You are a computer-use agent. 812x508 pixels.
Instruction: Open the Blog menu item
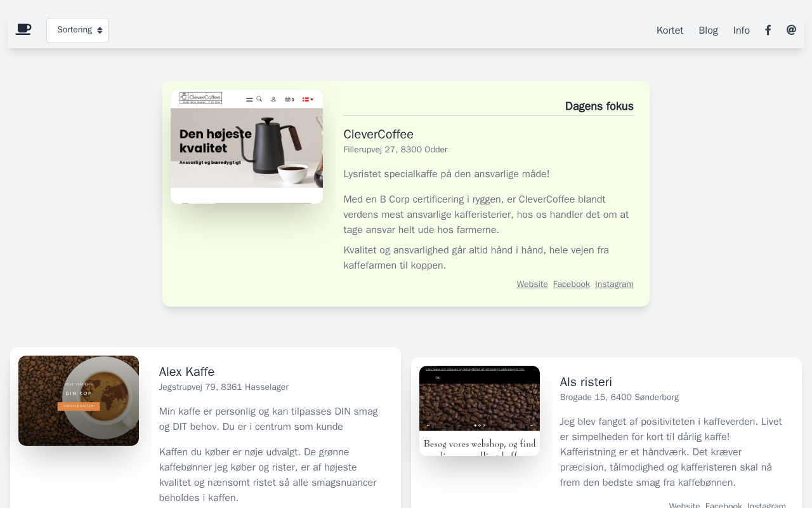click(708, 30)
